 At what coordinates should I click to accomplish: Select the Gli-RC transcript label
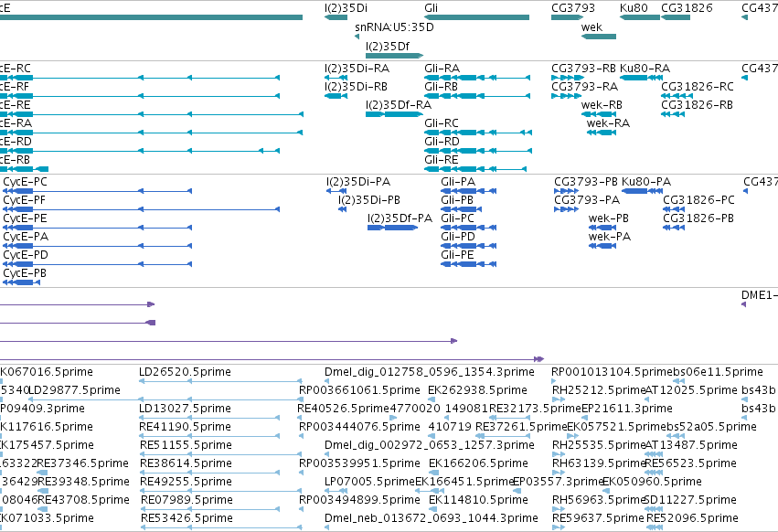pos(441,122)
